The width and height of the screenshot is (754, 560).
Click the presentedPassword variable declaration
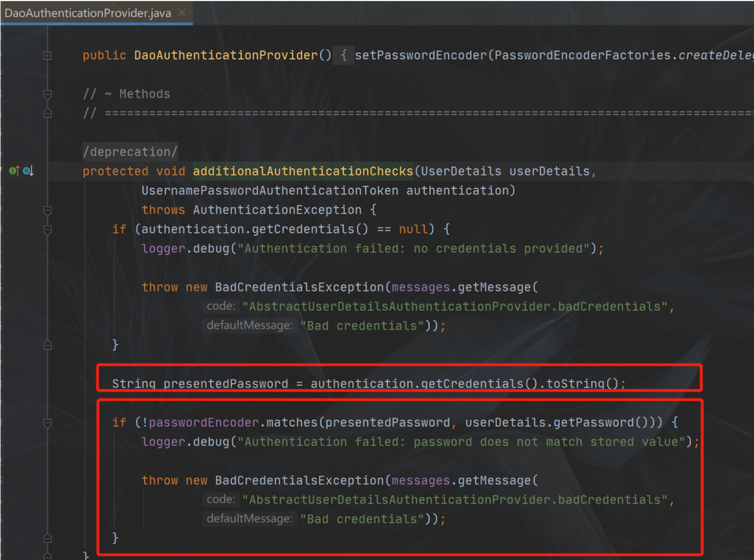coord(225,384)
